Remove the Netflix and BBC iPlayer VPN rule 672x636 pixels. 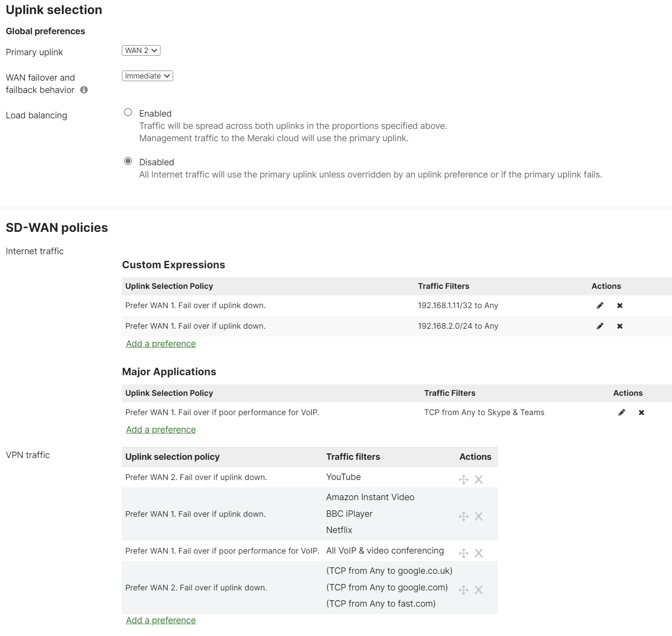479,516
